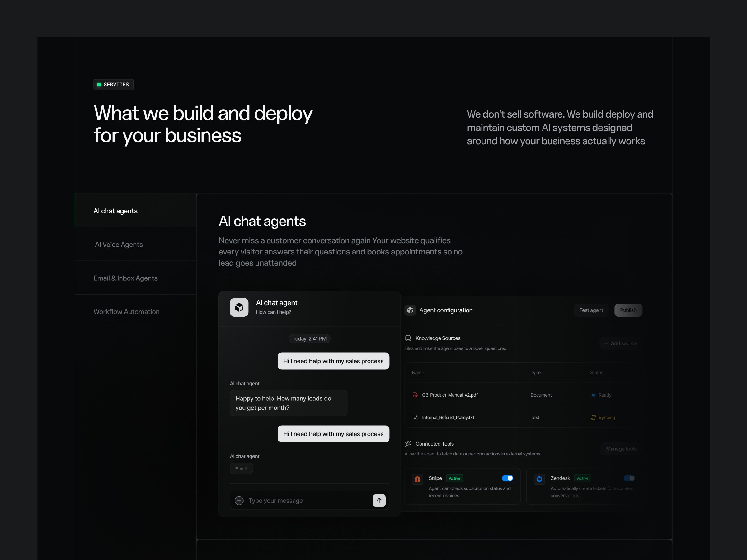This screenshot has width=747, height=560.
Task: Open the Email & Inbox Agents tab
Action: point(126,278)
